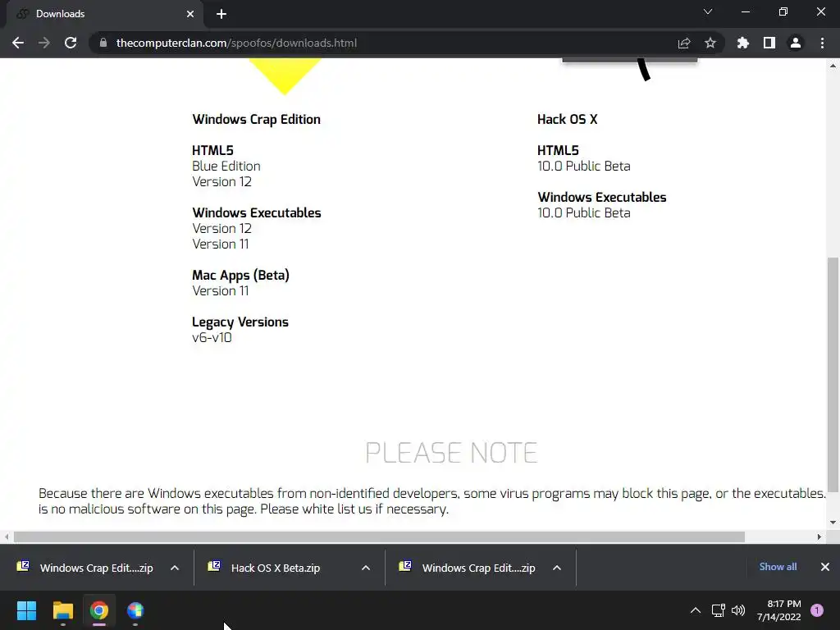This screenshot has height=630, width=840.
Task: Click the address bar URL
Action: [236, 43]
